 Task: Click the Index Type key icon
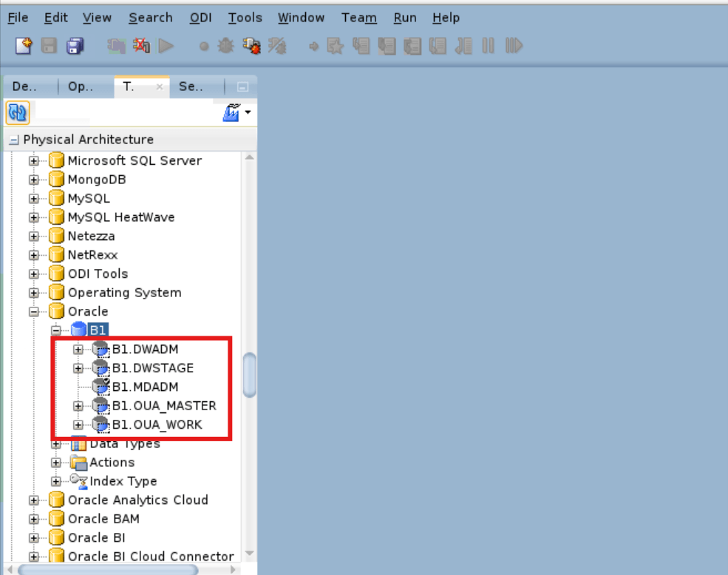coord(79,481)
